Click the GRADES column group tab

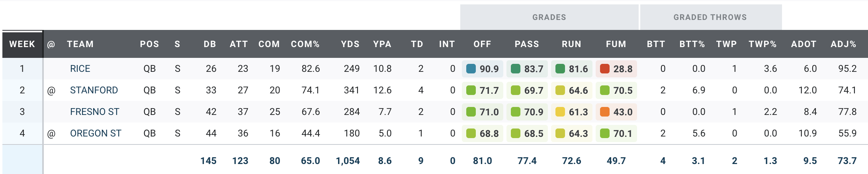tap(549, 17)
